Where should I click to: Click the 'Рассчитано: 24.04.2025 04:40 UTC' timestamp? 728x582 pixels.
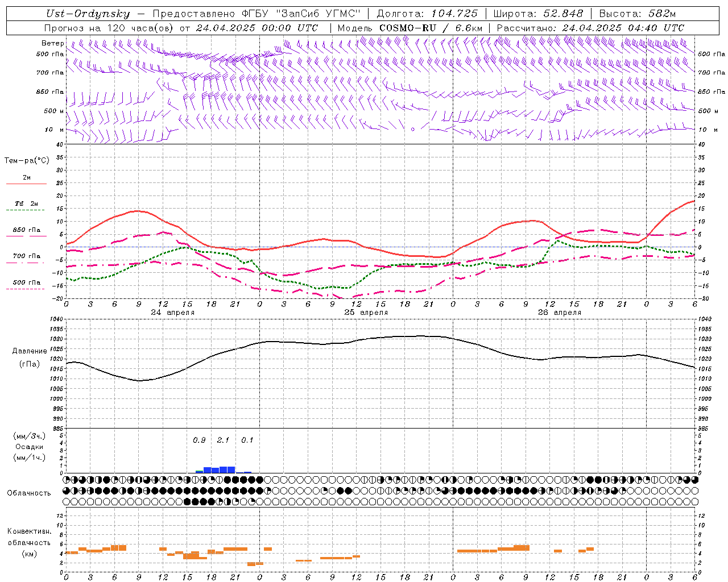(590, 28)
